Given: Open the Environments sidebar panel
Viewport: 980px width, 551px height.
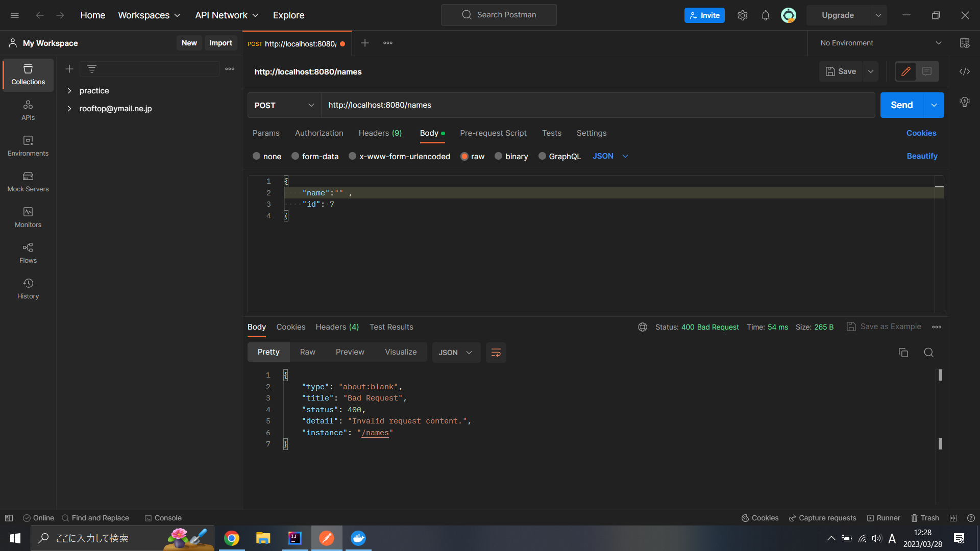Looking at the screenshot, I should click(x=28, y=146).
